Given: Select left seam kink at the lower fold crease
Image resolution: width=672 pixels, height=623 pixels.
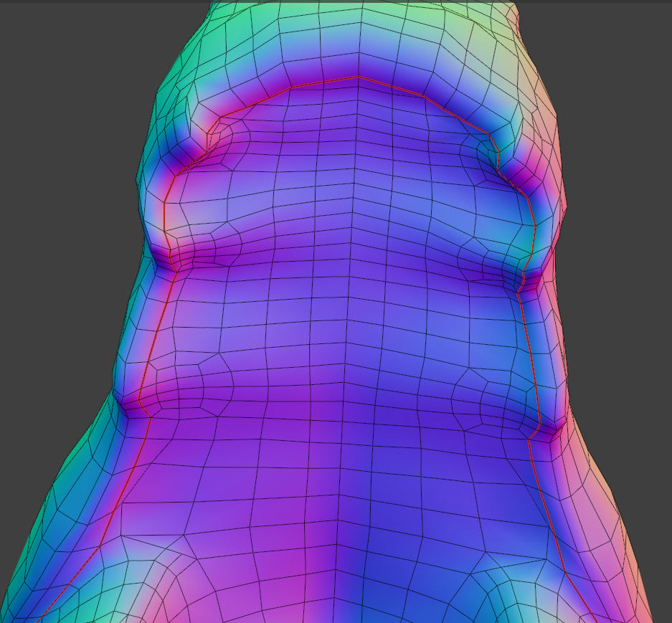Looking at the screenshot, I should tap(140, 407).
